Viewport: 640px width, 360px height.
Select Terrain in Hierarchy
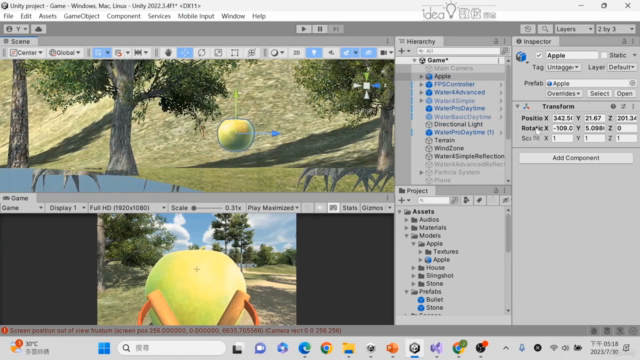pos(444,140)
